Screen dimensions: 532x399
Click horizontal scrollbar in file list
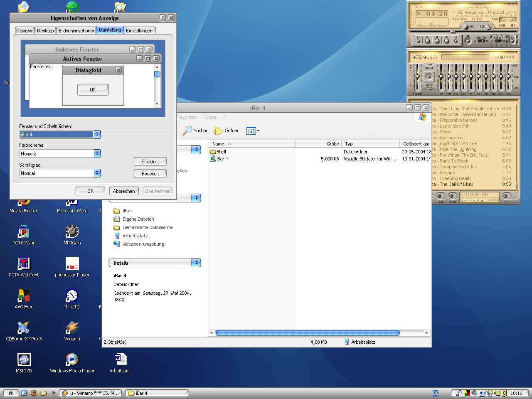(x=308, y=332)
